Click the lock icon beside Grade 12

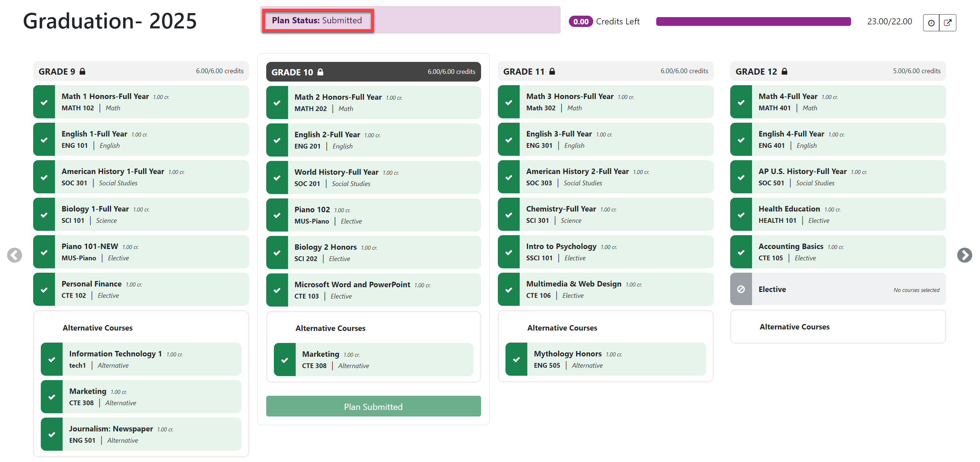click(x=784, y=71)
